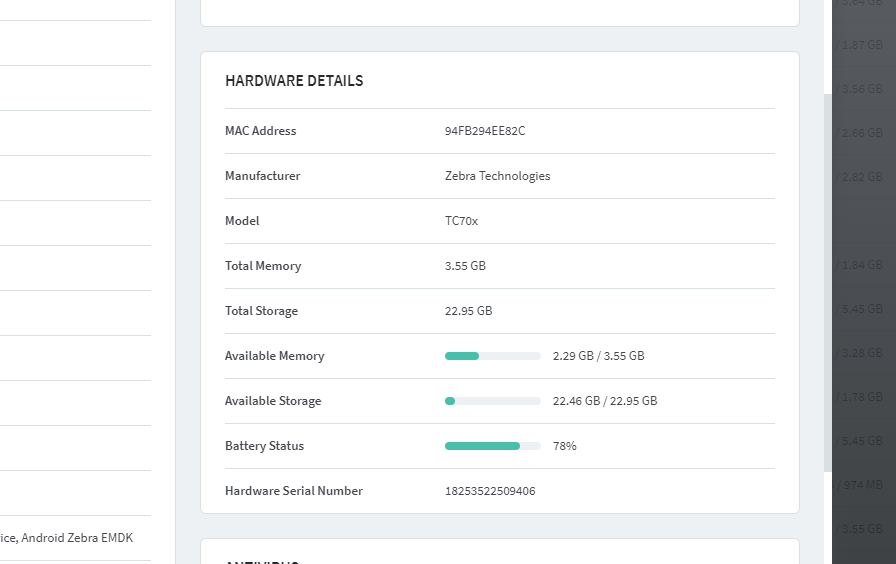Click the 3.28 GB entry in background list
896x564 pixels.
tap(862, 353)
